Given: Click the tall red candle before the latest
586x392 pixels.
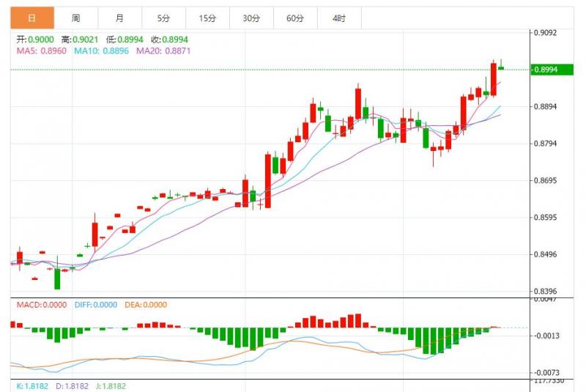Looking at the screenshot, I should [494, 79].
